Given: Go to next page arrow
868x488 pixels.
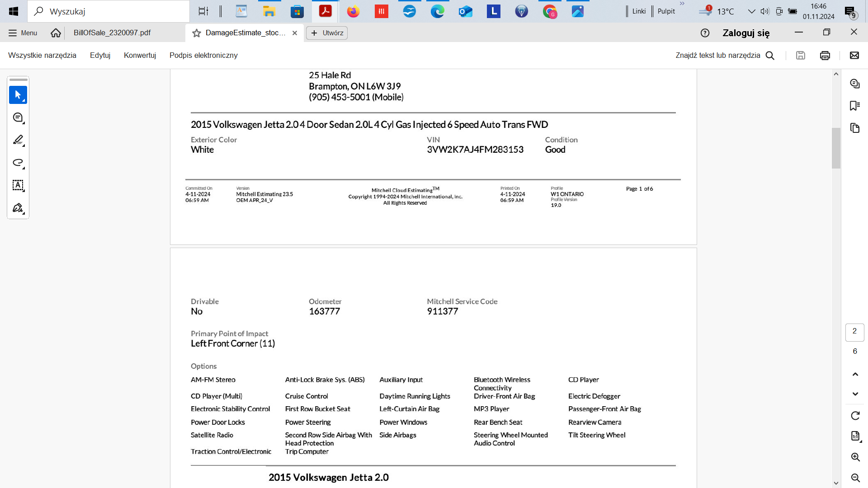Looking at the screenshot, I should point(855,394).
